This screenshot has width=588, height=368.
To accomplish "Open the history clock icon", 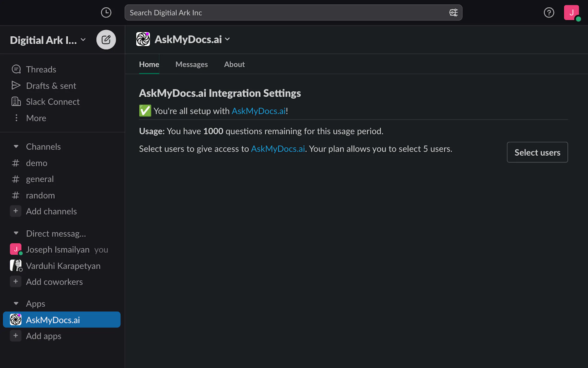I will (x=106, y=13).
